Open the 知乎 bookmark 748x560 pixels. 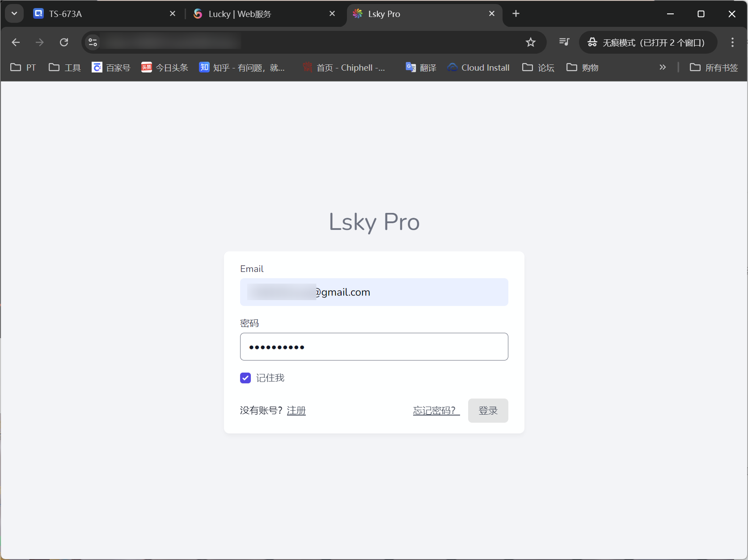(x=242, y=68)
